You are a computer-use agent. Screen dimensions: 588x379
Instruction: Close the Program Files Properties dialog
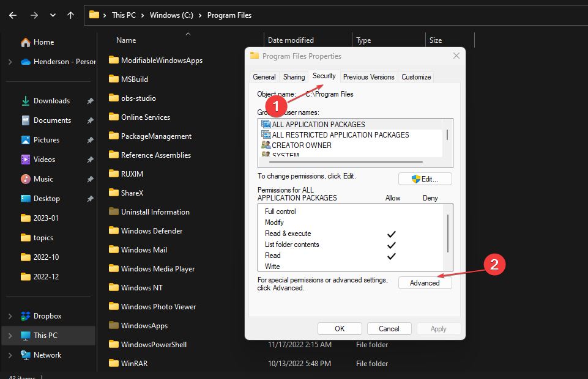456,56
